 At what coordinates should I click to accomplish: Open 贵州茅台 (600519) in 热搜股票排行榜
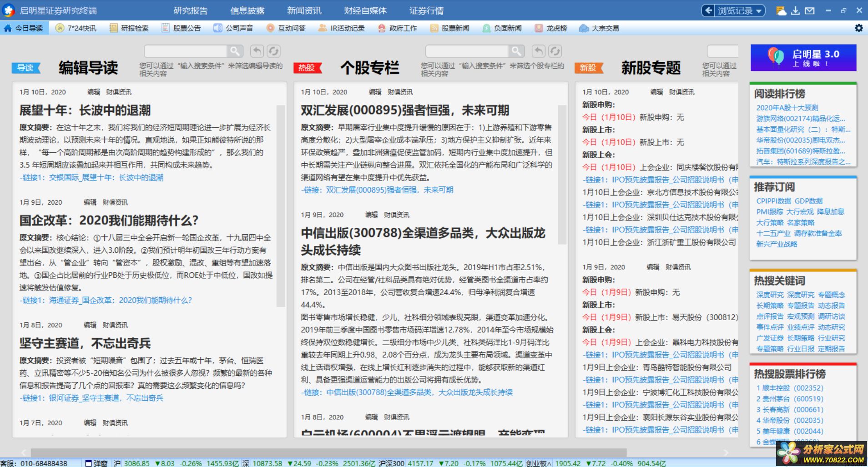(790, 399)
